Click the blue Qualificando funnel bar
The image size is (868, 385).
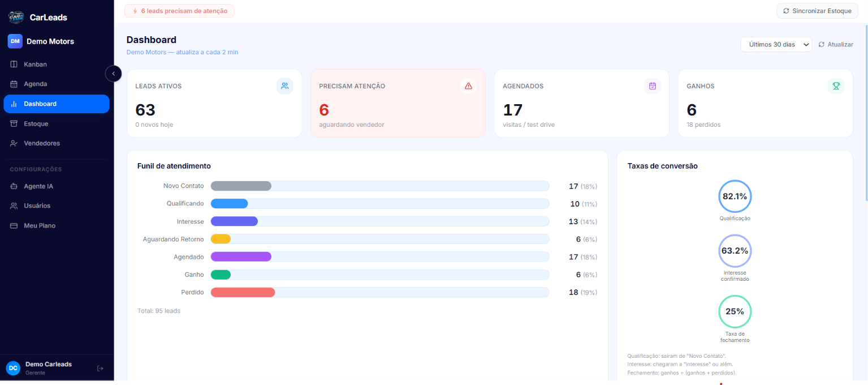click(229, 203)
